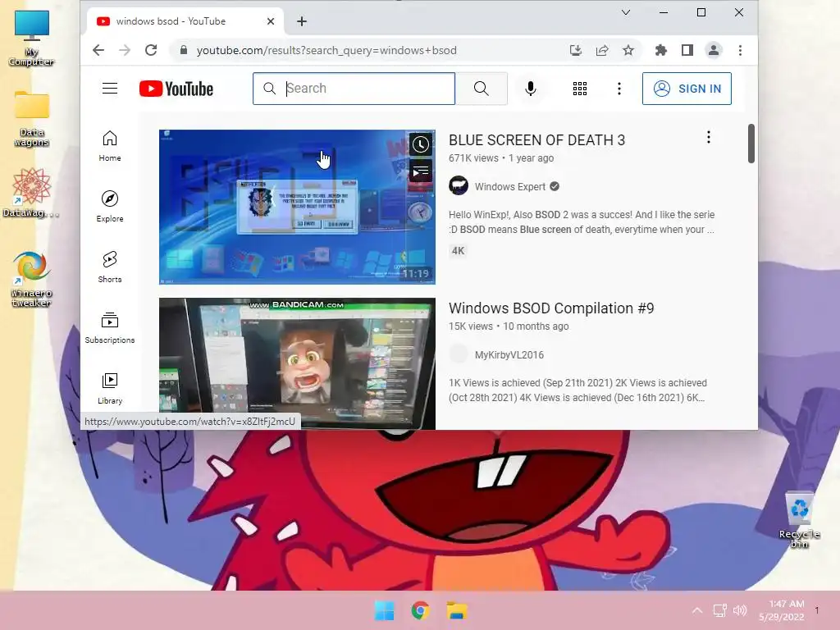Open Library in the sidebar

click(x=110, y=388)
